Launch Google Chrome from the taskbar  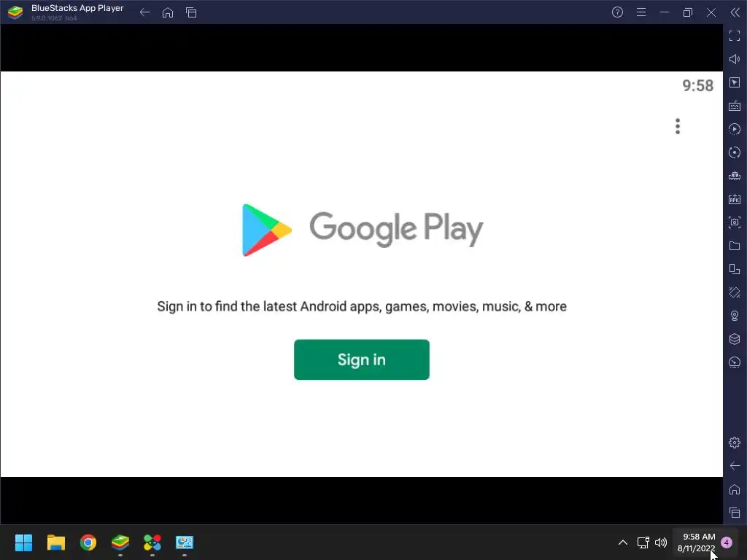88,542
